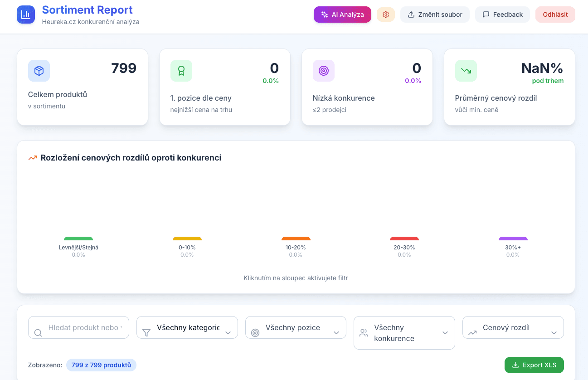Click the package icon on Celkem produktů card
This screenshot has height=380, width=588.
pyautogui.click(x=39, y=71)
